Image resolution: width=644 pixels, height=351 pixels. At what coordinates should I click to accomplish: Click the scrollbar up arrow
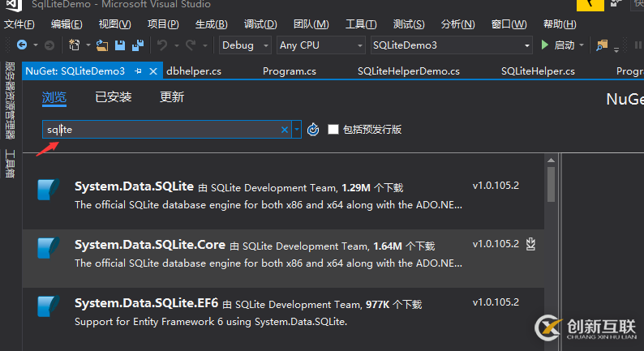tap(552, 161)
